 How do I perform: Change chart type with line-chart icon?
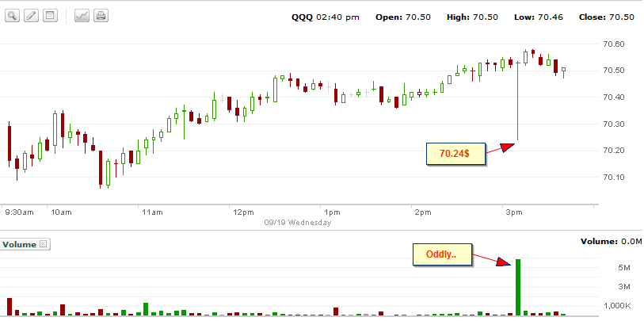[x=82, y=16]
